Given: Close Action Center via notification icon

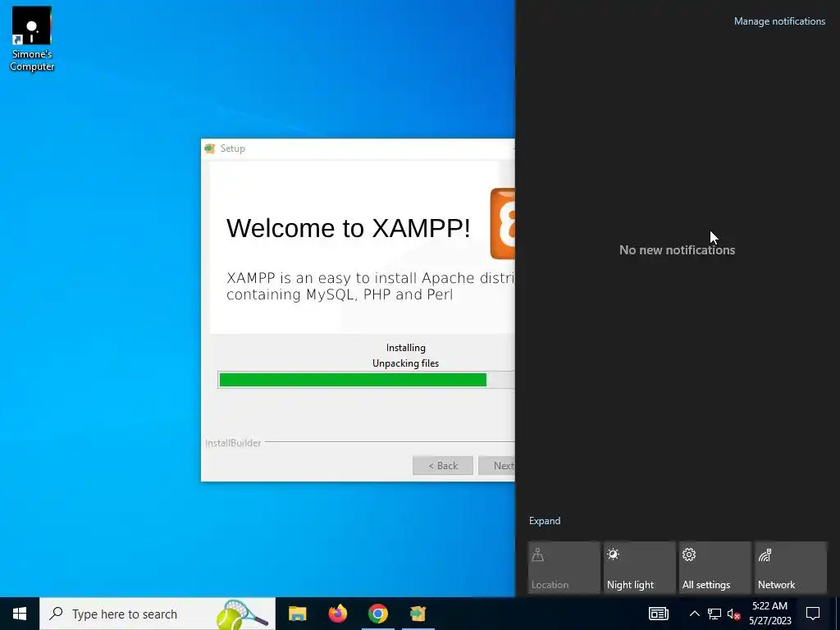Looking at the screenshot, I should (x=813, y=614).
